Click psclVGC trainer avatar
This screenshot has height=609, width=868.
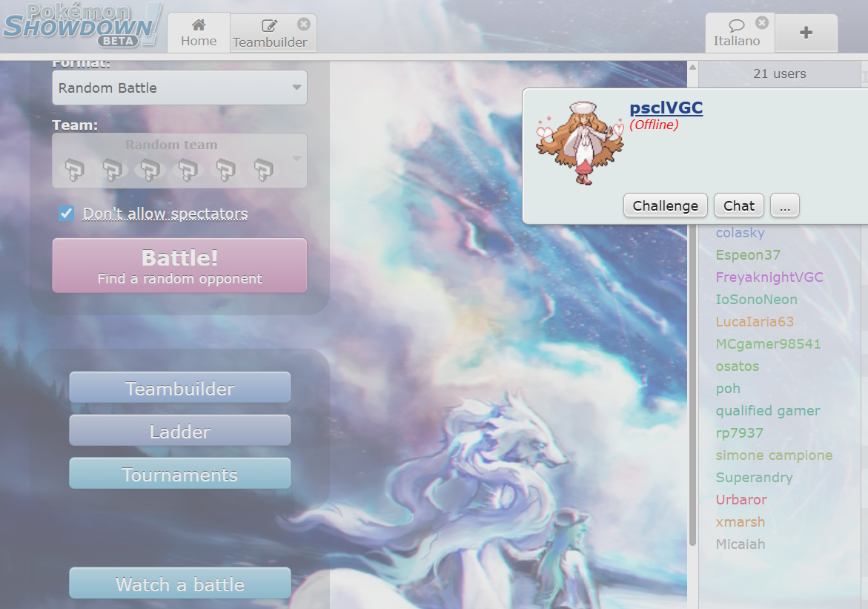pos(580,142)
